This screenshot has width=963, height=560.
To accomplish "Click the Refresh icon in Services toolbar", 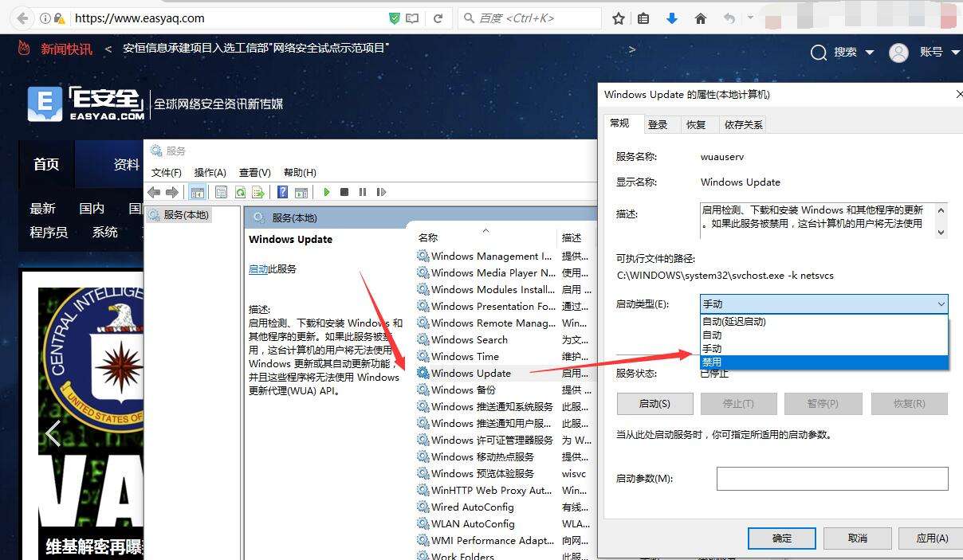I will point(240,192).
